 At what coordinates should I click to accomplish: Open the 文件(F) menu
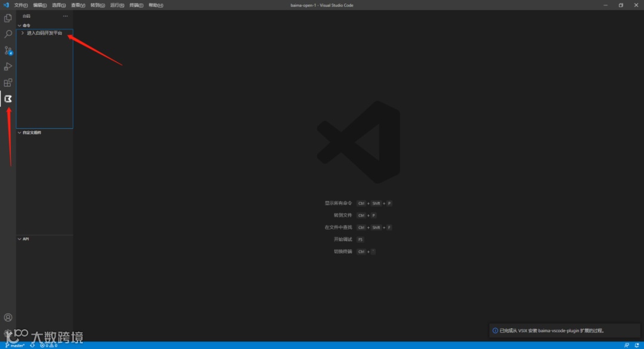(x=20, y=5)
